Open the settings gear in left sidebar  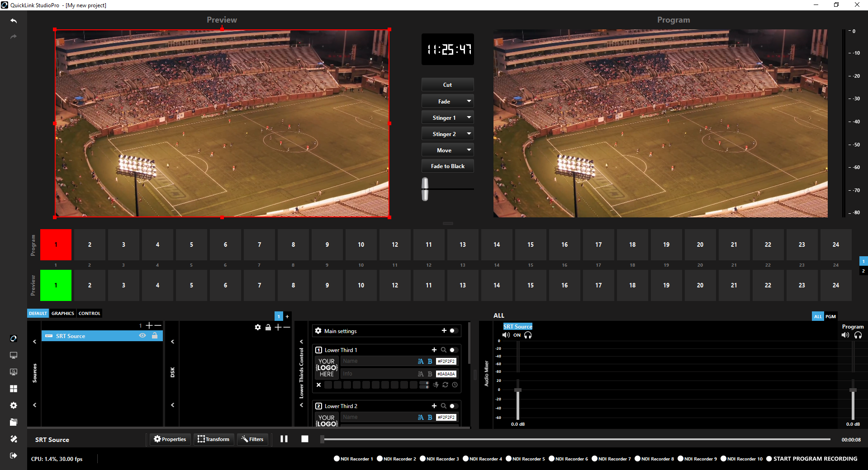(x=14, y=405)
